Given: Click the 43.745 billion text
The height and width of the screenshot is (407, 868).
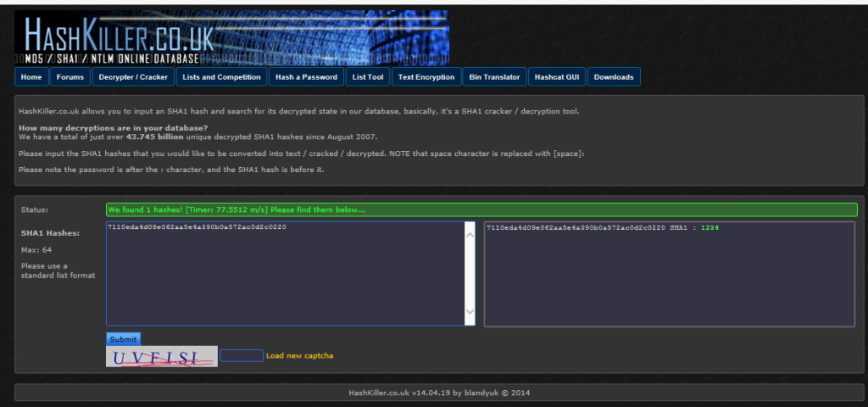Looking at the screenshot, I should [x=154, y=137].
